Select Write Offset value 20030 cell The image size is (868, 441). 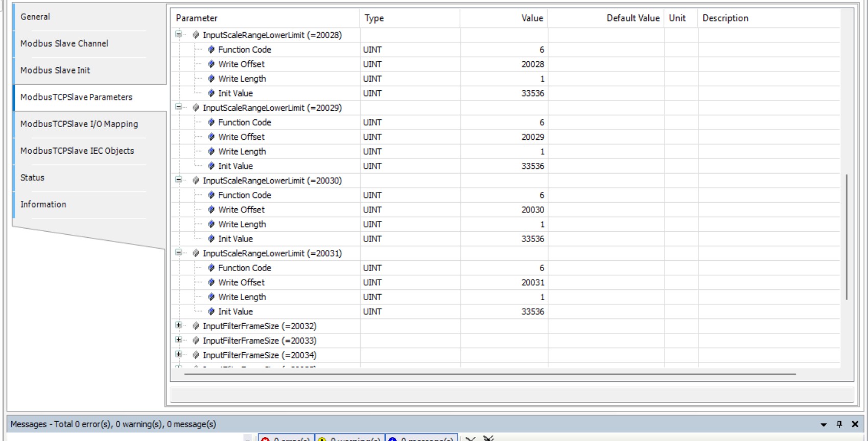[x=504, y=210]
